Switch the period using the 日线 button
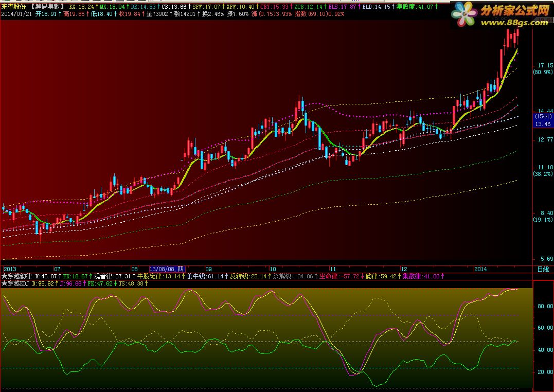This screenshot has height=392, width=554. [543, 270]
